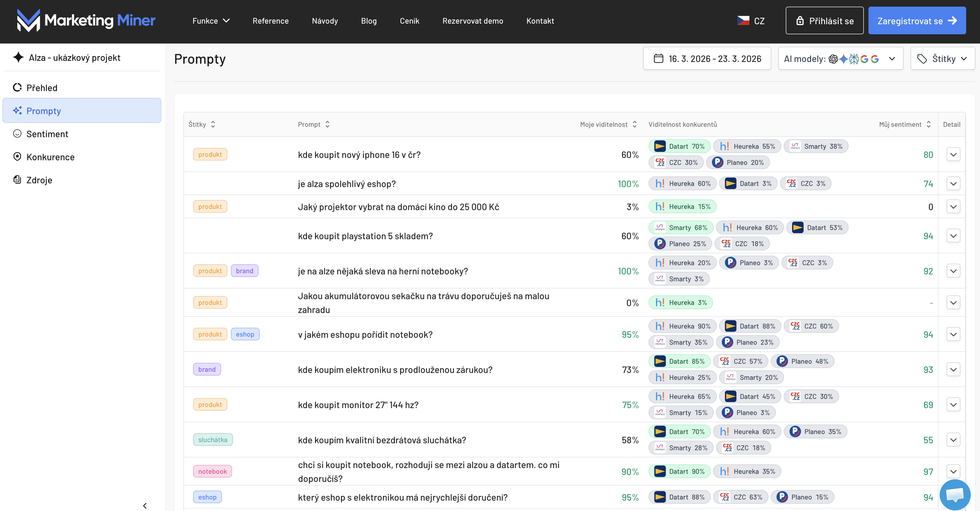Sort table by Můj sentiment column
Viewport: 980px width, 511px height.
pos(928,125)
